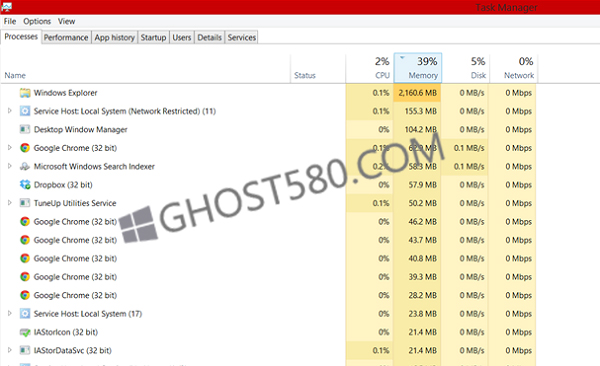Sort processes by the Name column
The image size is (600, 366).
point(145,69)
